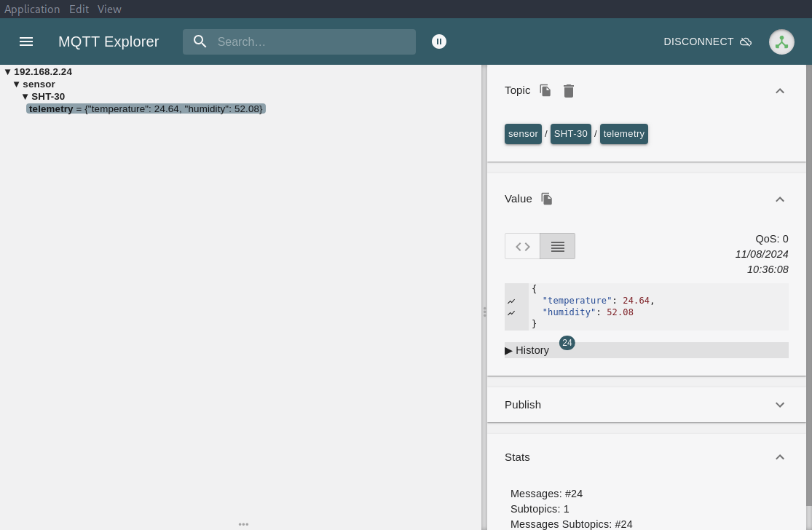Copy the topic path to clipboard

tap(545, 90)
